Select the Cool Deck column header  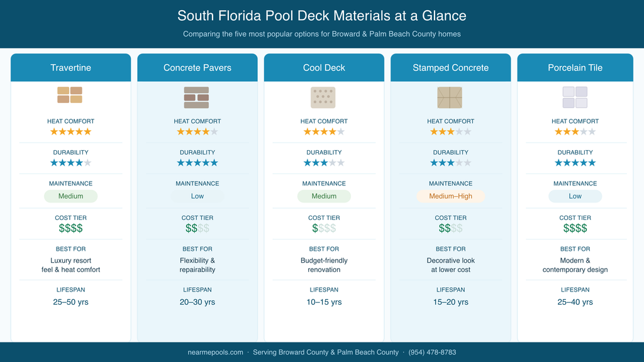[324, 68]
